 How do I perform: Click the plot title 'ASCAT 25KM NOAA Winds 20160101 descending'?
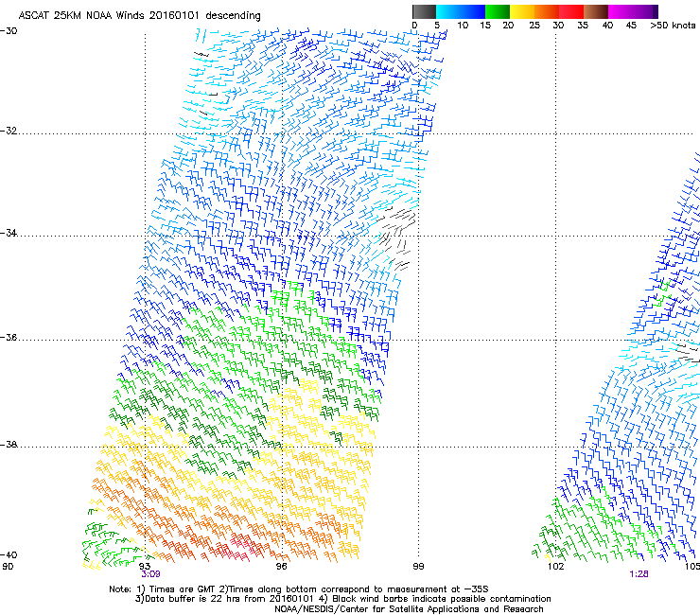click(x=139, y=16)
